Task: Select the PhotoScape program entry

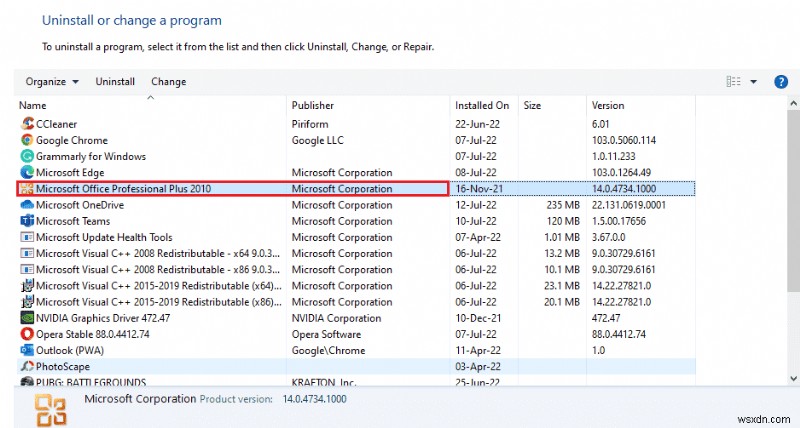Action: click(64, 366)
